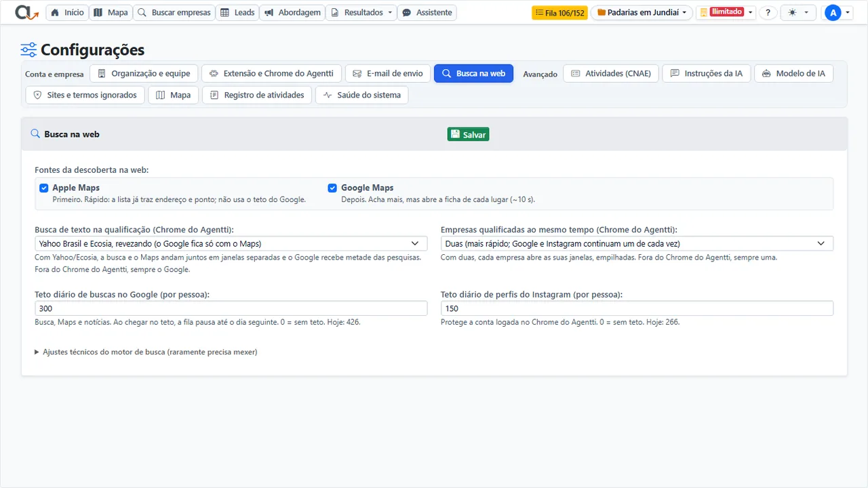868x488 pixels.
Task: Open the Ilimitado plan dropdown
Action: click(726, 12)
